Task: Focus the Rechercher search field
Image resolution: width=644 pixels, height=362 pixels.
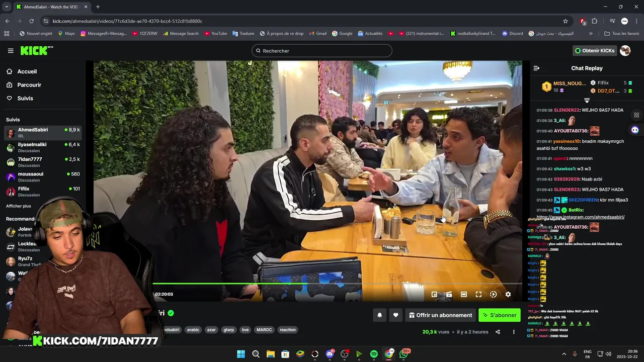Action: coord(322,51)
